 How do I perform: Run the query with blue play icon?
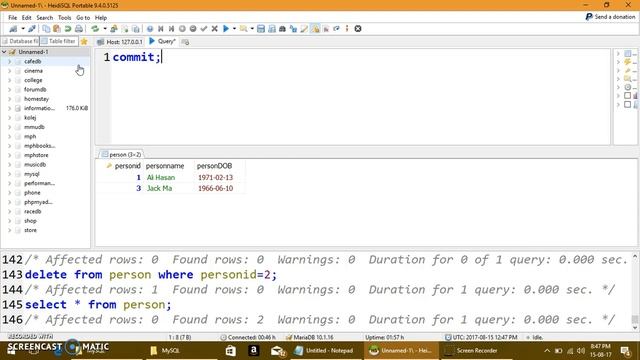click(226, 29)
